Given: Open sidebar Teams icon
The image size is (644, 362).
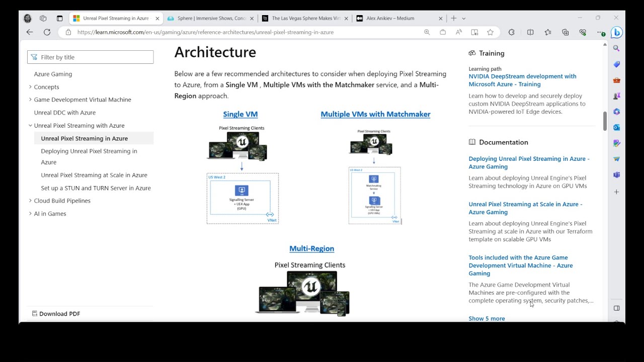Looking at the screenshot, I should pyautogui.click(x=616, y=174).
